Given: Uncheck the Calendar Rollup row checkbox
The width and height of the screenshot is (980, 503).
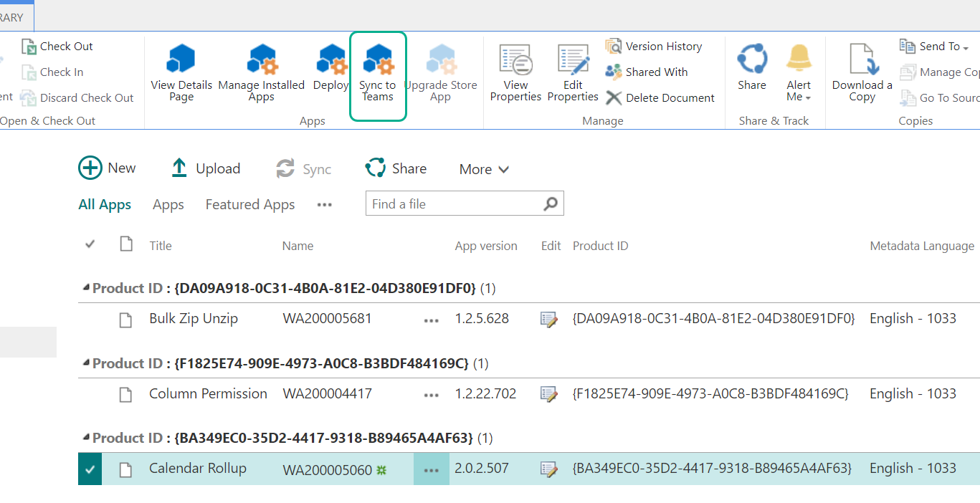Looking at the screenshot, I should (x=90, y=469).
